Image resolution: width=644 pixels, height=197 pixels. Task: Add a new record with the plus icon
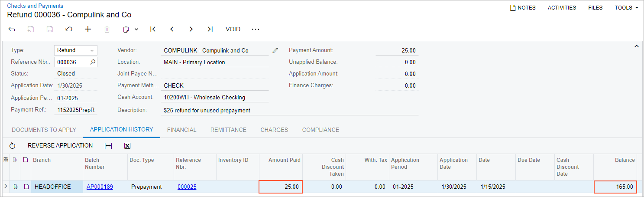coord(88,29)
